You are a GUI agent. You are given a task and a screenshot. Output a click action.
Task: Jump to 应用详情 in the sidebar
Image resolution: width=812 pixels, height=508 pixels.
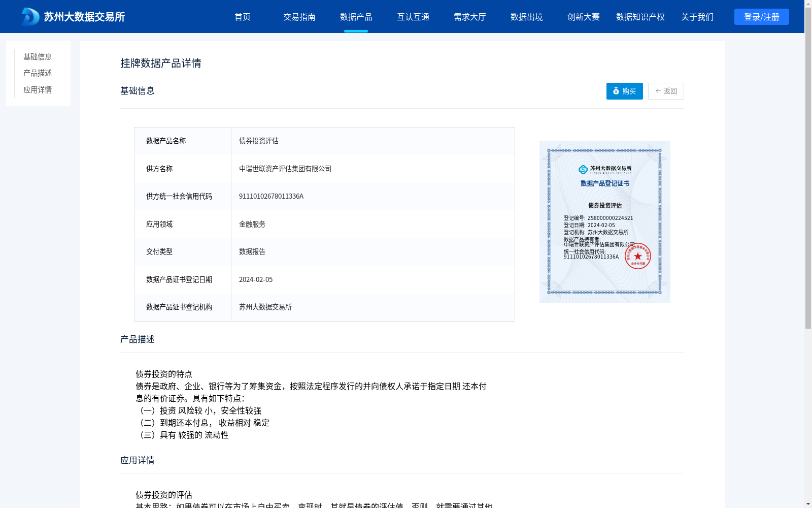38,90
